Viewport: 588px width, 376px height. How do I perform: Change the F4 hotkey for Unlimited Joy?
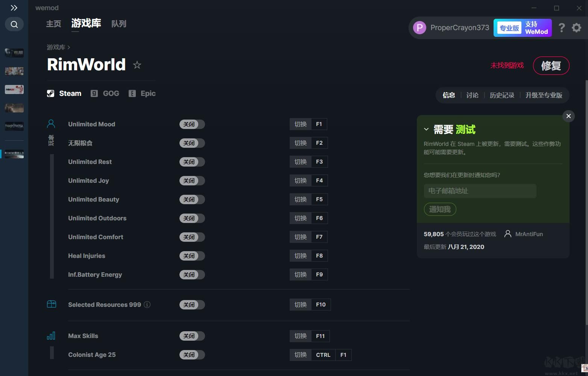click(x=319, y=180)
